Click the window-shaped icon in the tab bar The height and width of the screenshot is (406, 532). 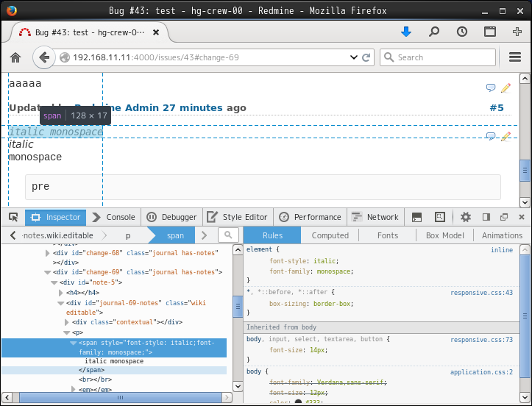tap(489, 32)
